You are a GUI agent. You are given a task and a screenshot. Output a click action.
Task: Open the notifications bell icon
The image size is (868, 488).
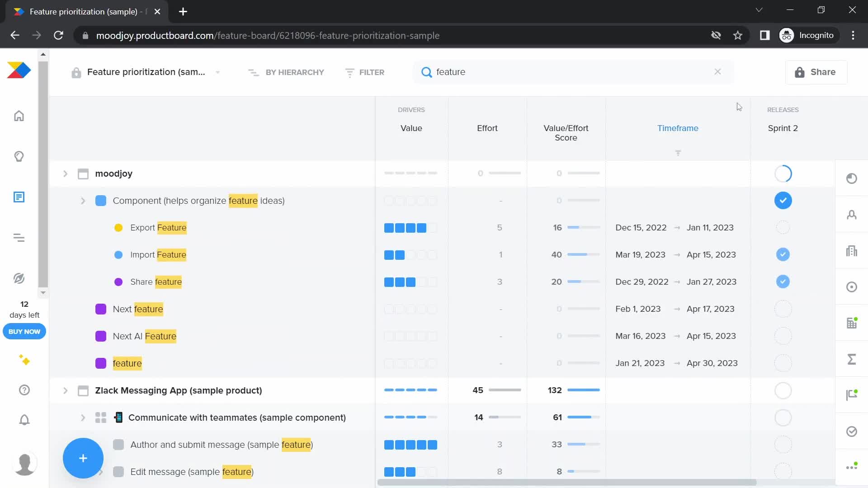pos(24,420)
